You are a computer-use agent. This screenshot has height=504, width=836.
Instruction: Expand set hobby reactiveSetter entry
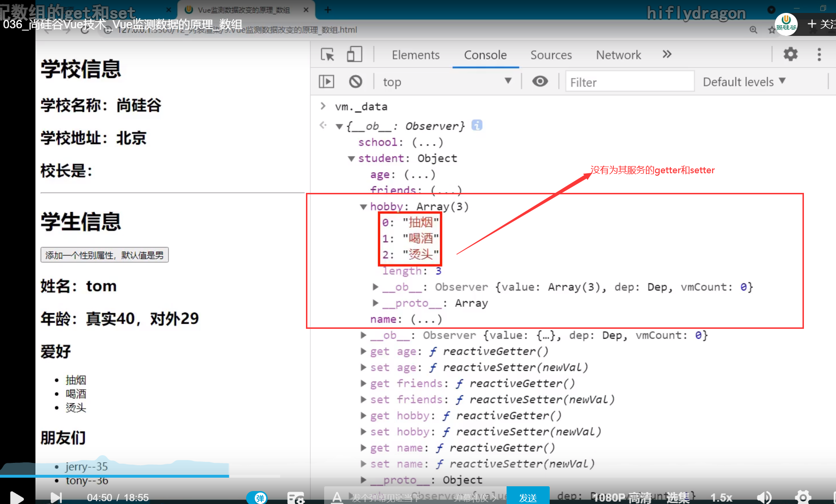click(363, 431)
